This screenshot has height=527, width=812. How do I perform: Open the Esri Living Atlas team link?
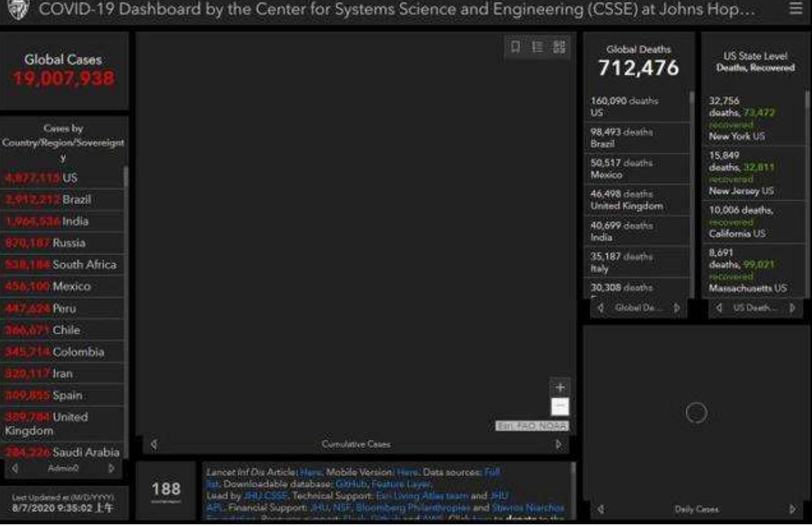coord(421,496)
